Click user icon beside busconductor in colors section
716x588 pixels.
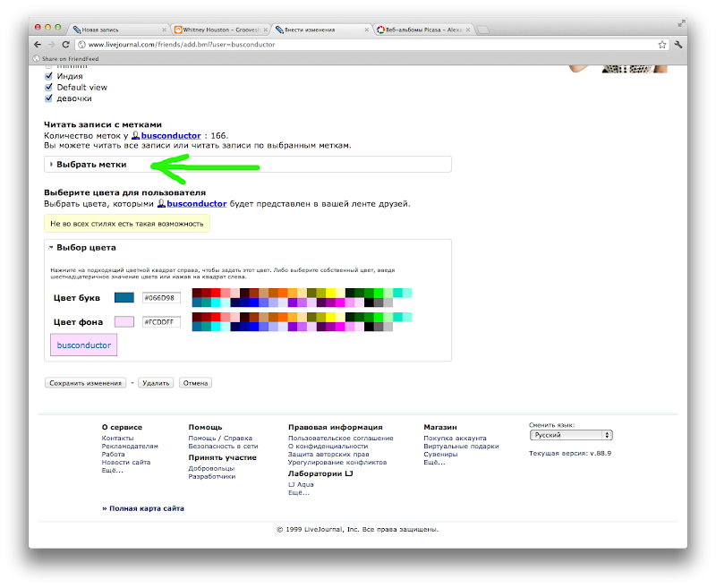click(x=161, y=204)
